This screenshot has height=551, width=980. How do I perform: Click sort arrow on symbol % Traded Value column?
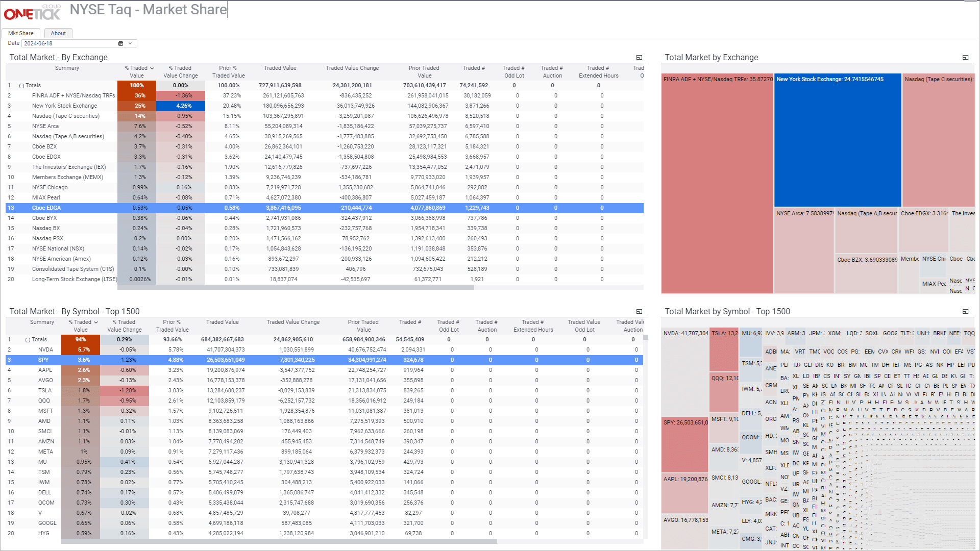coord(96,322)
